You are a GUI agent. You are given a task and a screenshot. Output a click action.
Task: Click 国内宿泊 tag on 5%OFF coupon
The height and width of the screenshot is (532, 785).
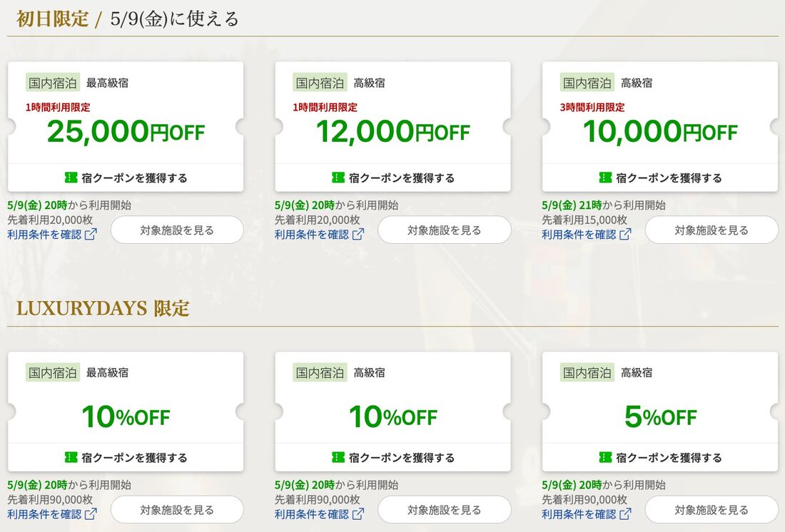(587, 372)
